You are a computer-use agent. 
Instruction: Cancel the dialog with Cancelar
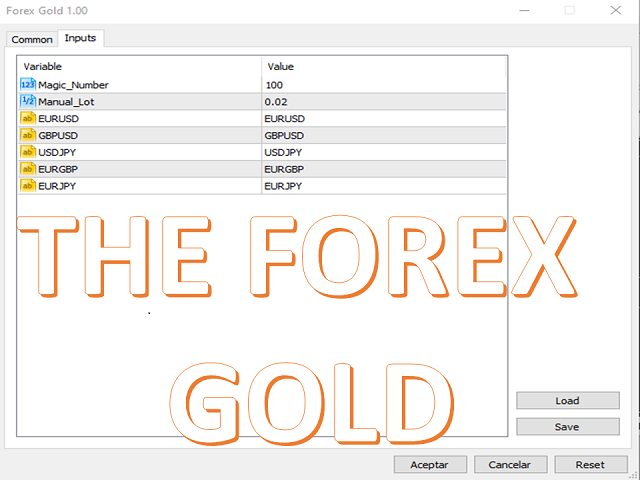pyautogui.click(x=510, y=464)
